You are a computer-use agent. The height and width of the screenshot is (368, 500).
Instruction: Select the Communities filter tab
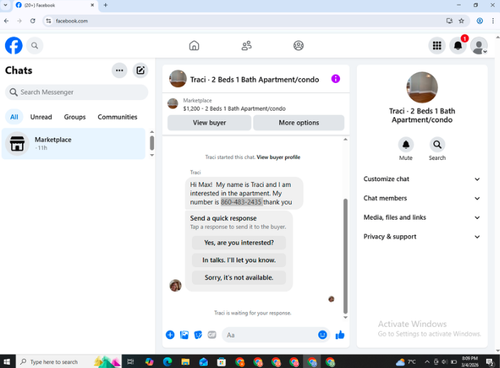click(x=117, y=117)
